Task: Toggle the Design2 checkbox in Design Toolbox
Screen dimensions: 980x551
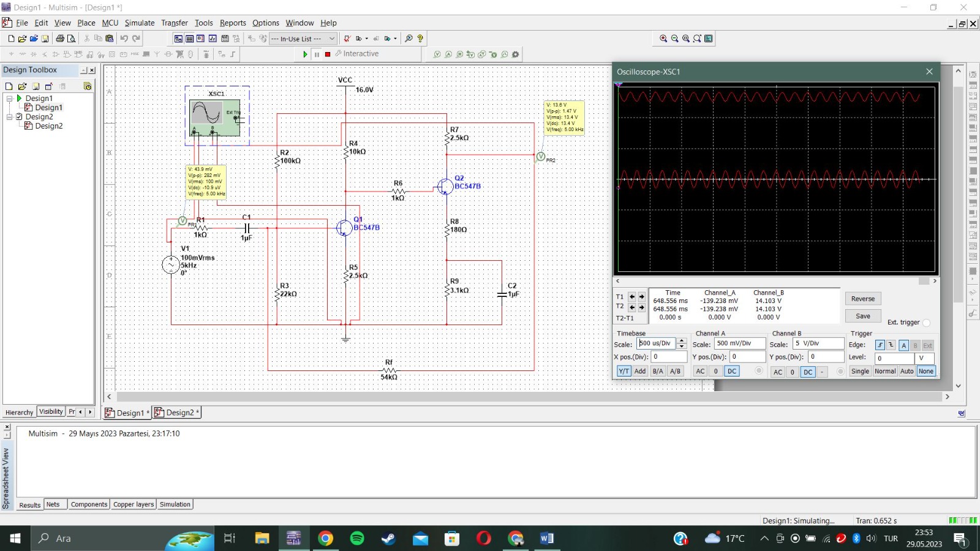Action: coord(19,116)
